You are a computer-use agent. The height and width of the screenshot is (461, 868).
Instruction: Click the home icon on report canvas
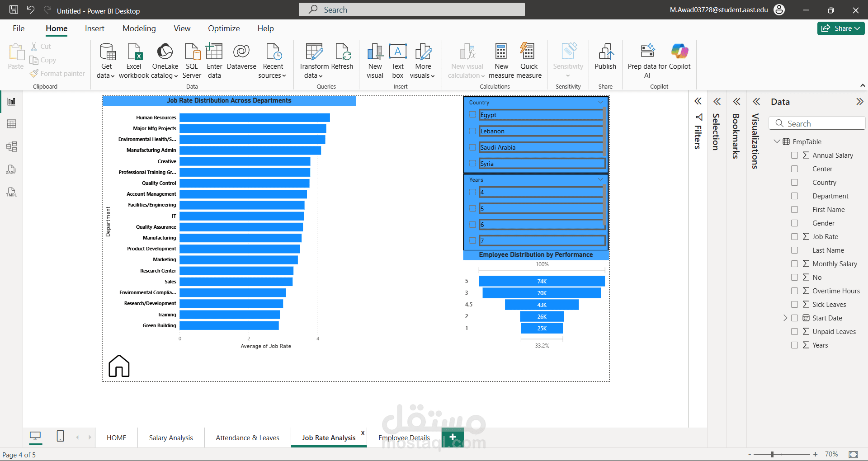(119, 366)
